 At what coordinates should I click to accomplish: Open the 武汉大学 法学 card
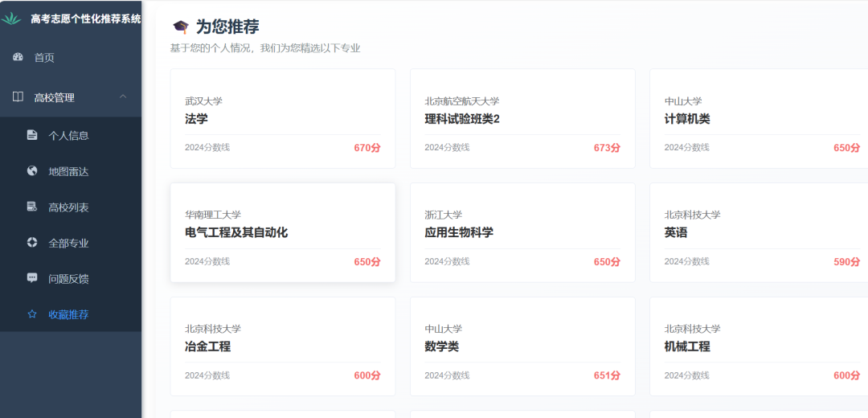pos(283,118)
